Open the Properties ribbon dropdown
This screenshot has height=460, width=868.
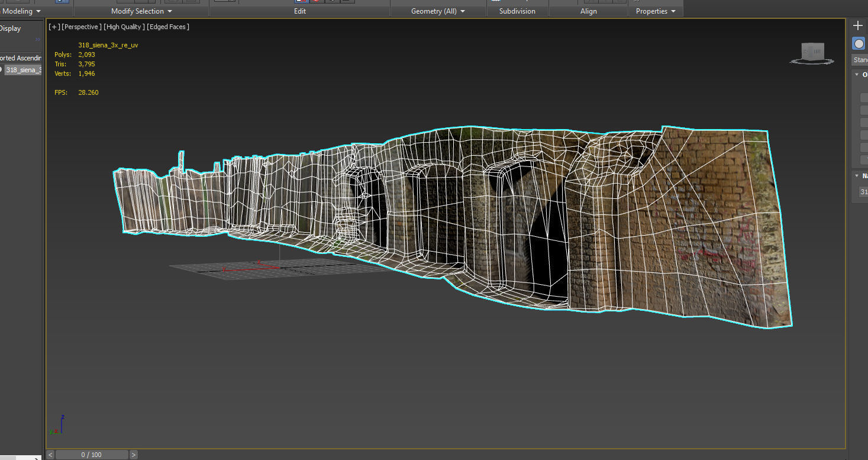[x=656, y=11]
